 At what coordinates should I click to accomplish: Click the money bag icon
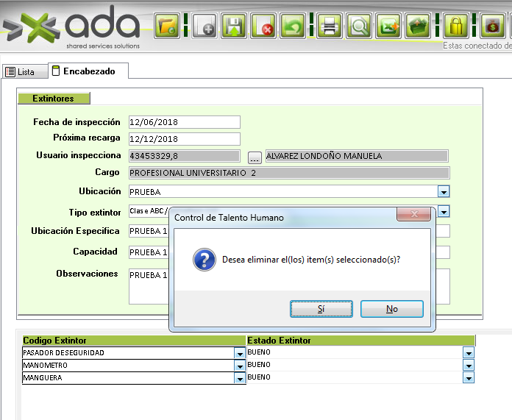(492, 26)
